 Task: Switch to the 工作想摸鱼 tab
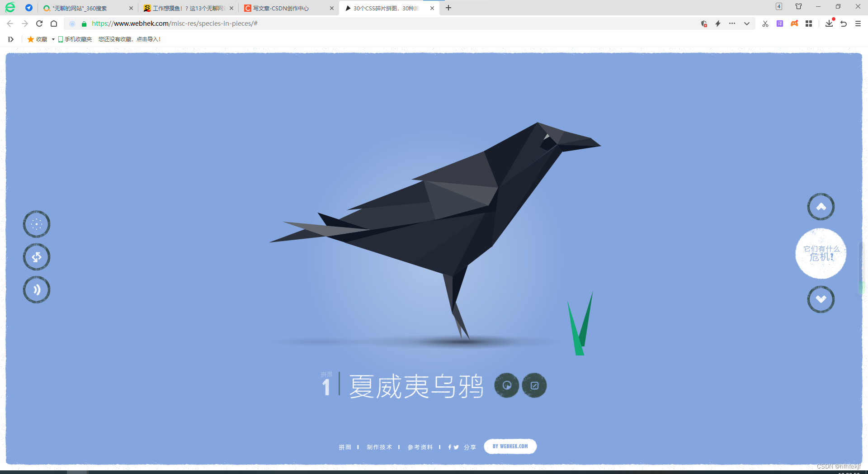point(188,8)
